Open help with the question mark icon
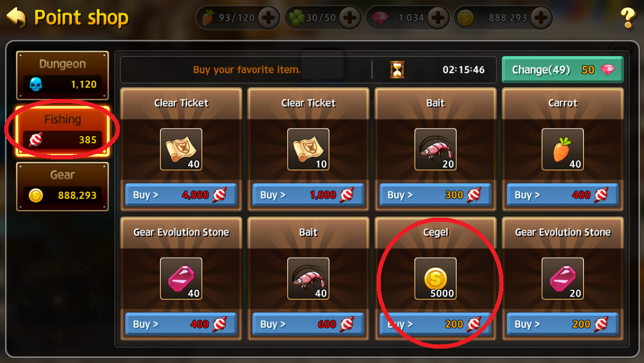644x363 pixels. [x=627, y=18]
